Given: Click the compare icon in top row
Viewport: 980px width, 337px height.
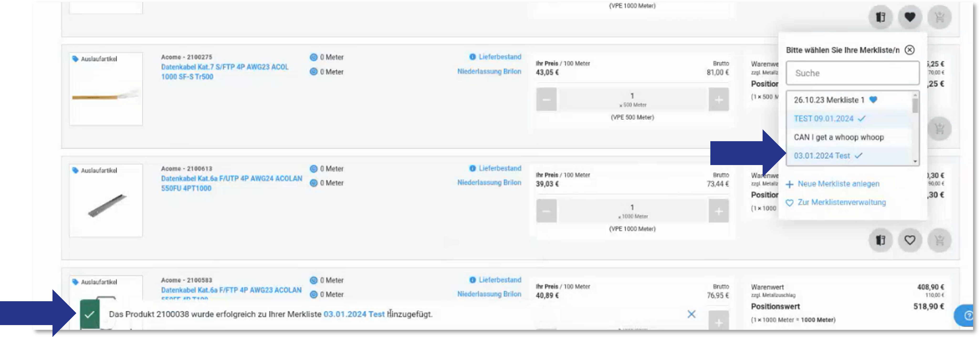Looking at the screenshot, I should (880, 17).
